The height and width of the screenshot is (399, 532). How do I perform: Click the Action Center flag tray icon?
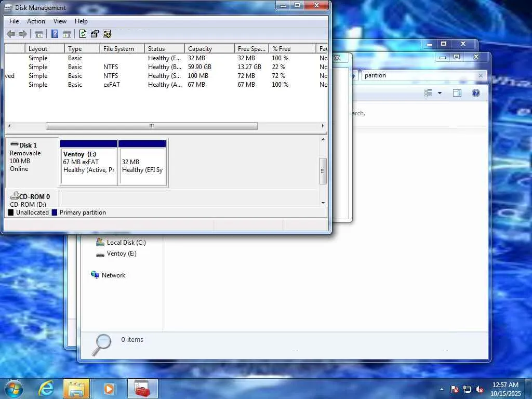coord(455,389)
